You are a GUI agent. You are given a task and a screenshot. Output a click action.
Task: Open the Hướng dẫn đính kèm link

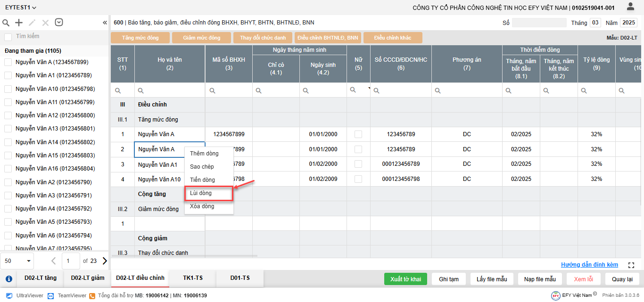pos(589,265)
